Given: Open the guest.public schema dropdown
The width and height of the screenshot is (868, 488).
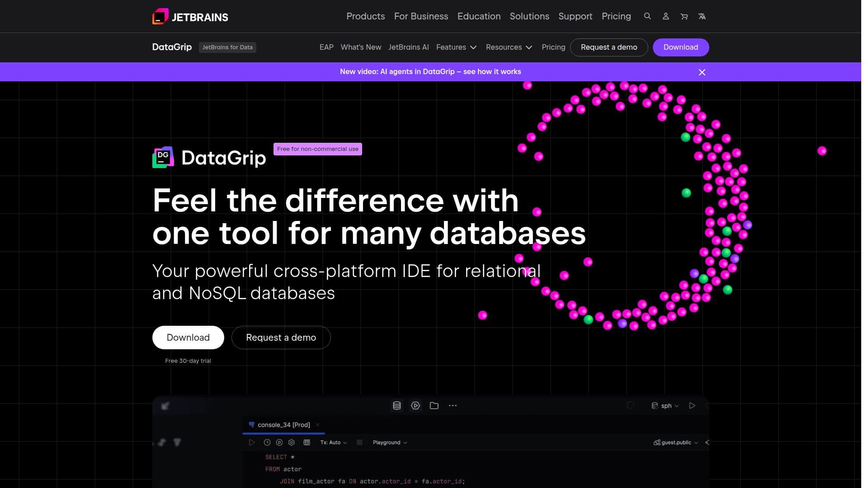Looking at the screenshot, I should coord(676,442).
